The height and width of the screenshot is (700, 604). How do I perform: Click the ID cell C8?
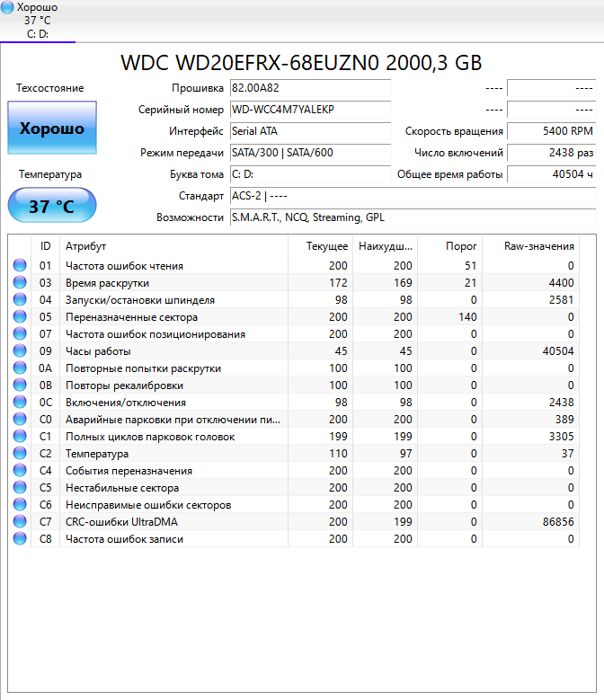(46, 539)
